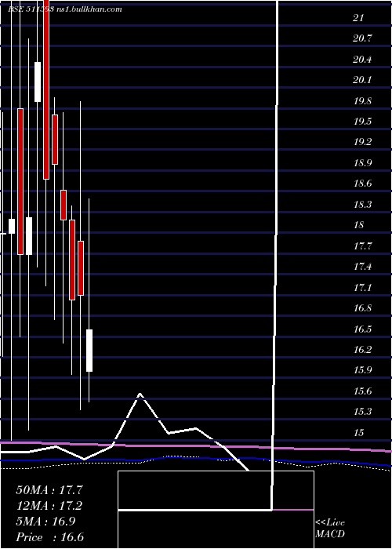Click the '18.3' price axis label
392x549 pixels.
[362, 204]
